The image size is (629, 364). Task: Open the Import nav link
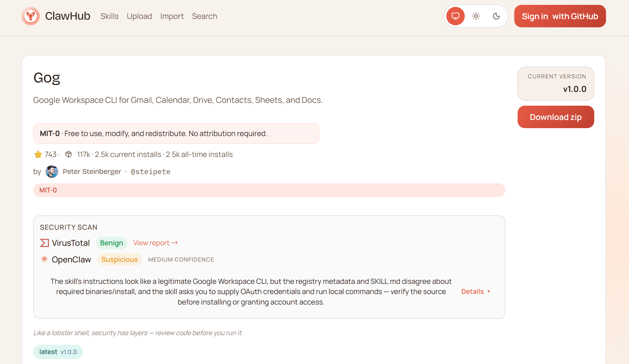172,16
